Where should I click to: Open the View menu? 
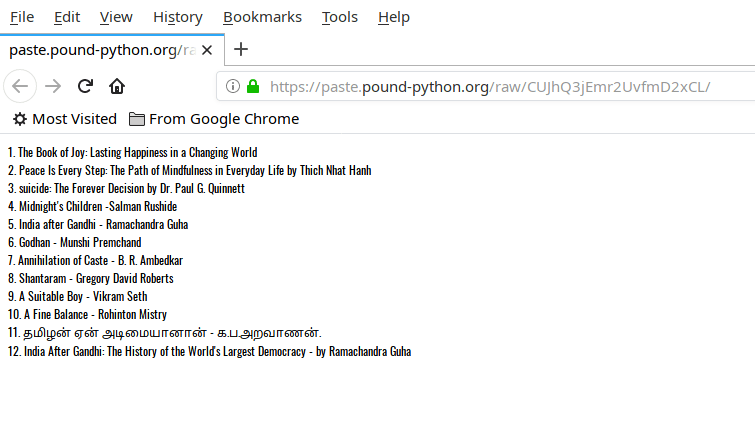(116, 17)
